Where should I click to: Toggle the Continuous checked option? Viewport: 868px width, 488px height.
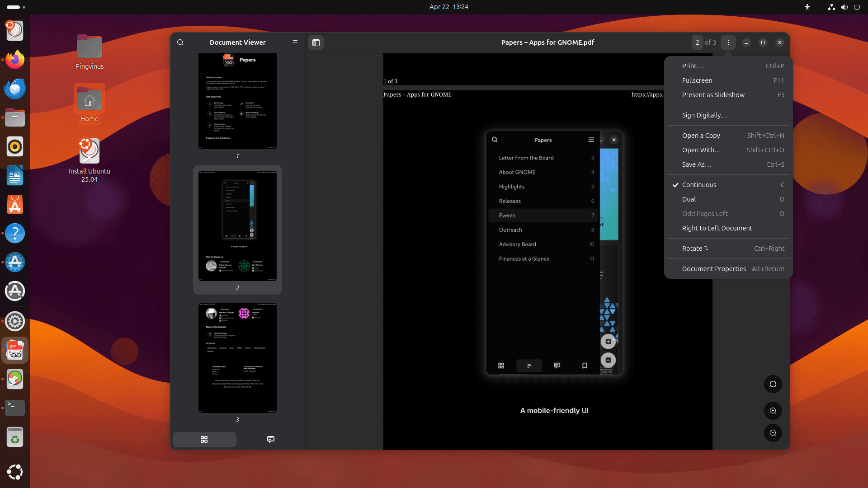(x=728, y=185)
